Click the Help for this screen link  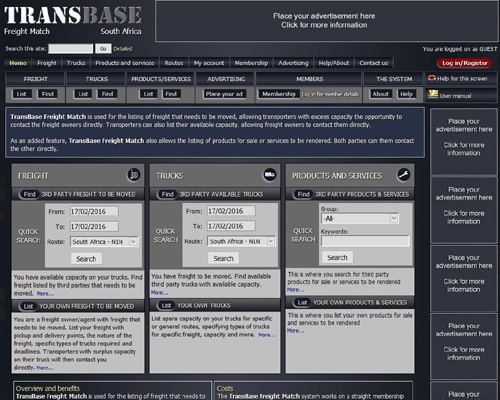click(x=462, y=79)
